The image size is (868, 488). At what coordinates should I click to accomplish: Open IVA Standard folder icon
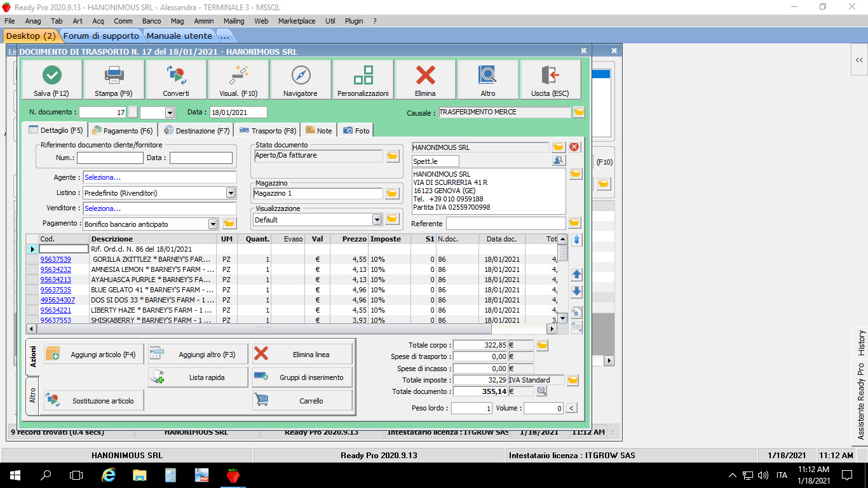pyautogui.click(x=573, y=380)
